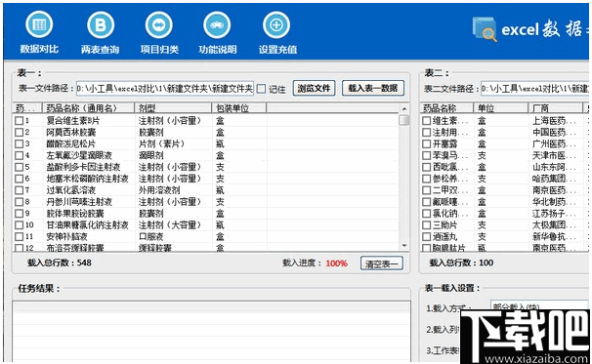Click 单位 column header in table two
592x364 pixels.
500,108
